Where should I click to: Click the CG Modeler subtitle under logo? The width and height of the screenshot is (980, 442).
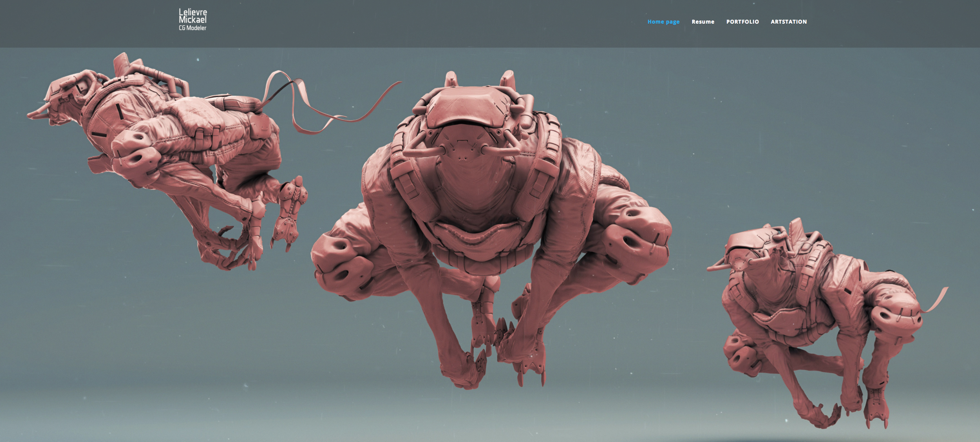[x=193, y=28]
